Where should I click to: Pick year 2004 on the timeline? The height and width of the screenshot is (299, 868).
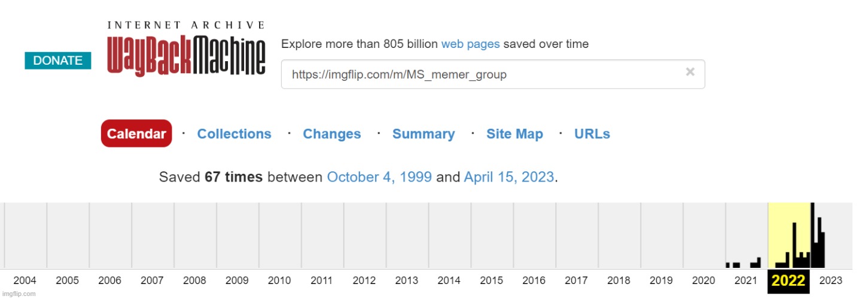point(25,280)
